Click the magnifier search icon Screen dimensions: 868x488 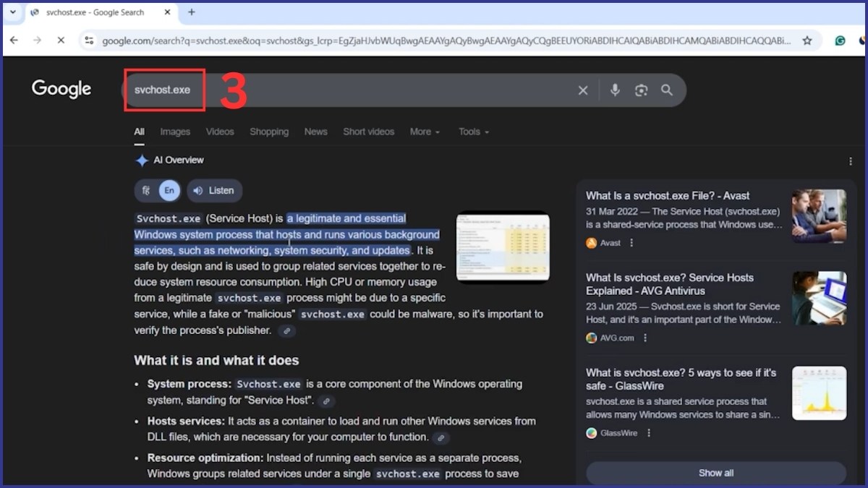pos(667,90)
